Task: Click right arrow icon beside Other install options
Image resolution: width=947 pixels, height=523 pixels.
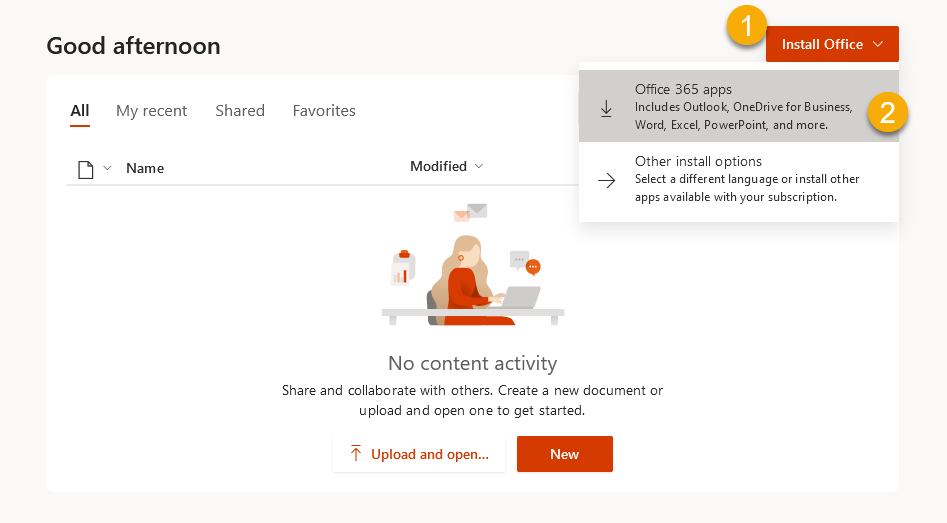Action: (606, 180)
